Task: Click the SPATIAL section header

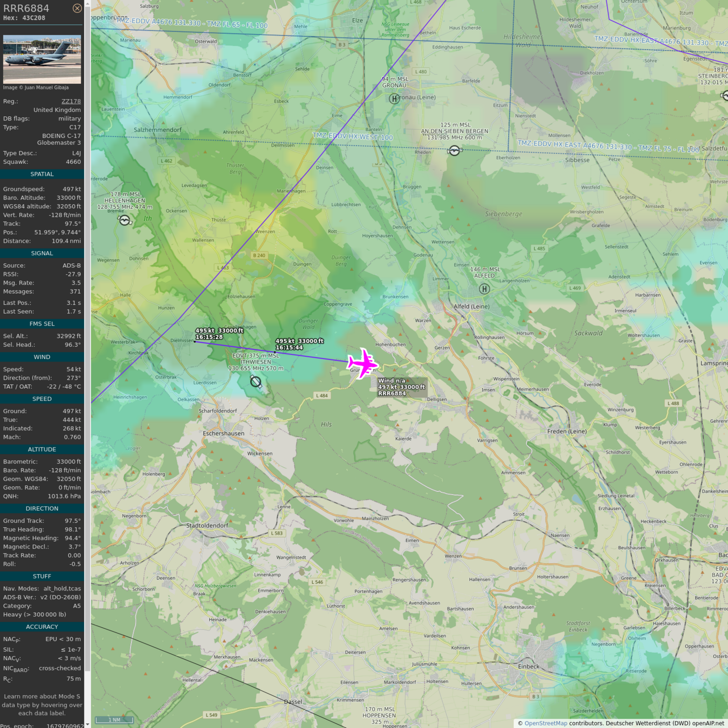Action: click(x=42, y=174)
